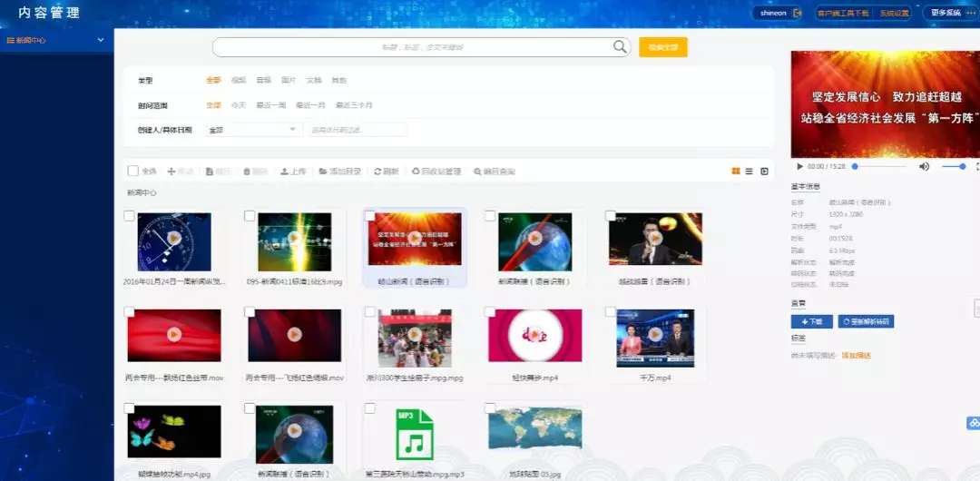Click the orange button beside the search box
980x481 pixels.
pos(663,47)
